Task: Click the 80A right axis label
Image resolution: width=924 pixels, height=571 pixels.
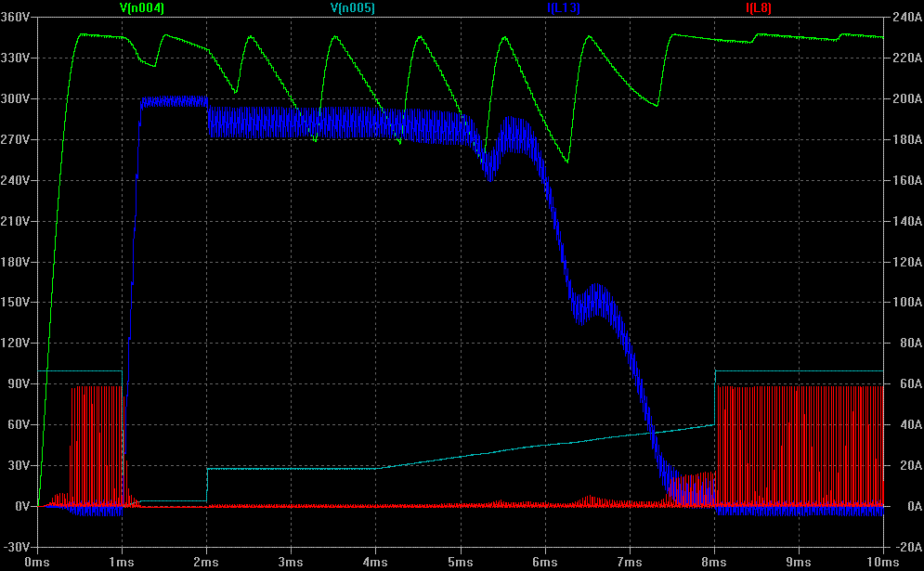Action: (910, 343)
